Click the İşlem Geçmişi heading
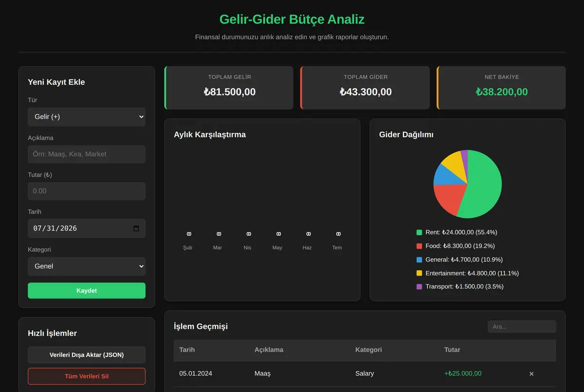This screenshot has height=392, width=584. (x=201, y=326)
